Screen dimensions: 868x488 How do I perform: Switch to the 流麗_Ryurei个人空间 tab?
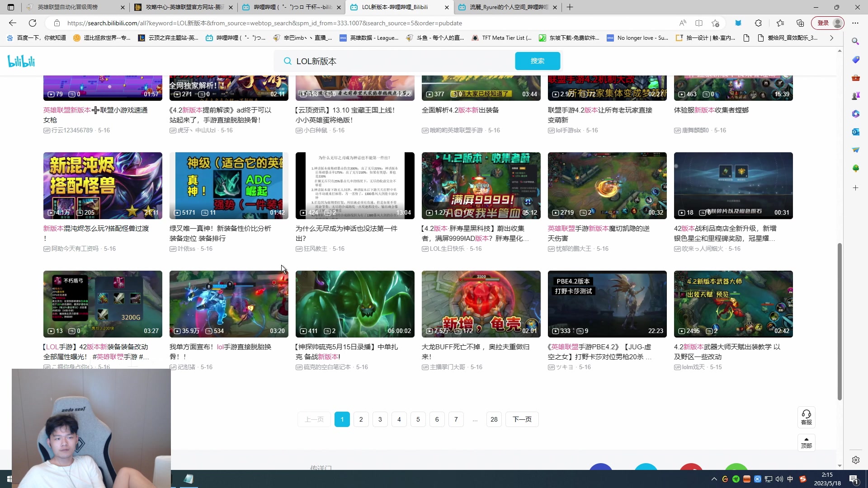pos(506,7)
